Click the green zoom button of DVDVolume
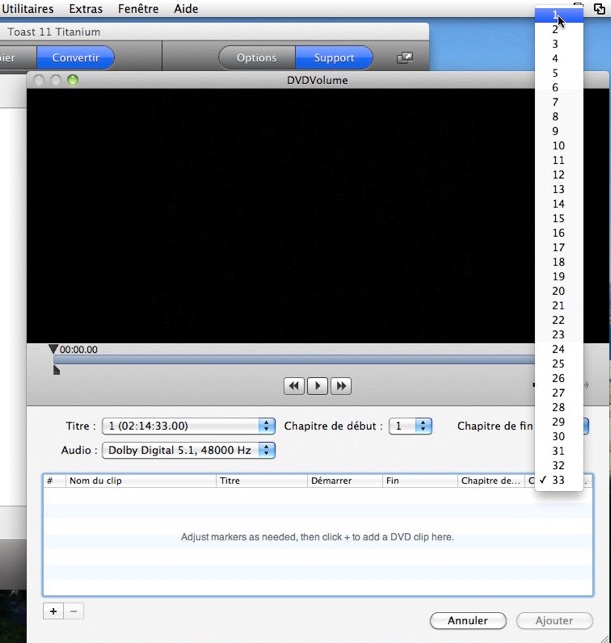Screen dimensions: 611x643 click(x=73, y=80)
